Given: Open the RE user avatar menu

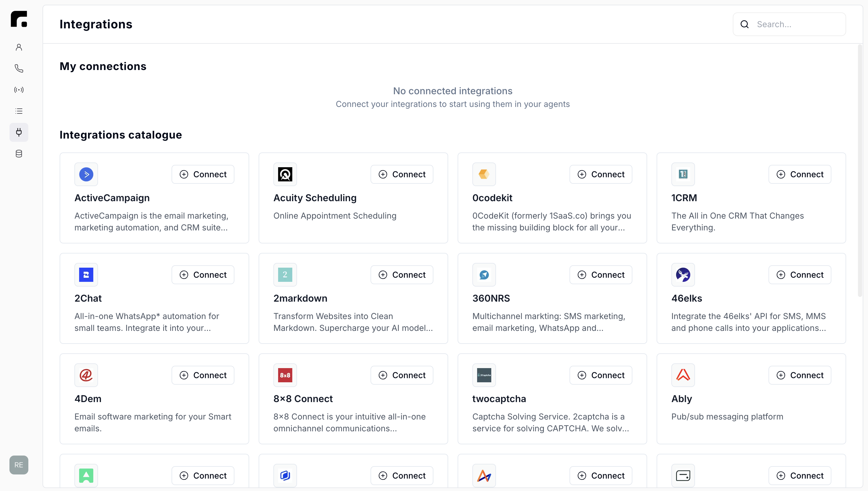Looking at the screenshot, I should [x=19, y=465].
